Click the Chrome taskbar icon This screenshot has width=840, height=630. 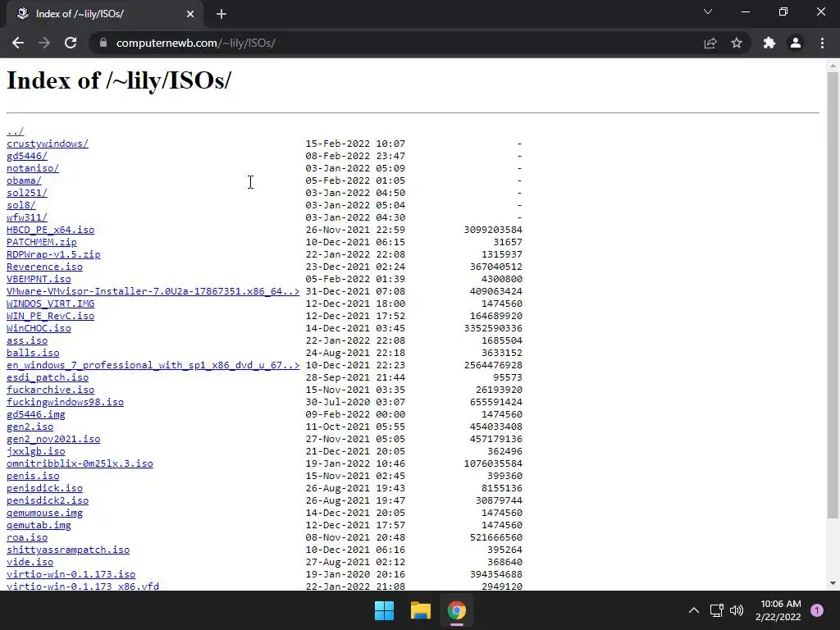[456, 610]
